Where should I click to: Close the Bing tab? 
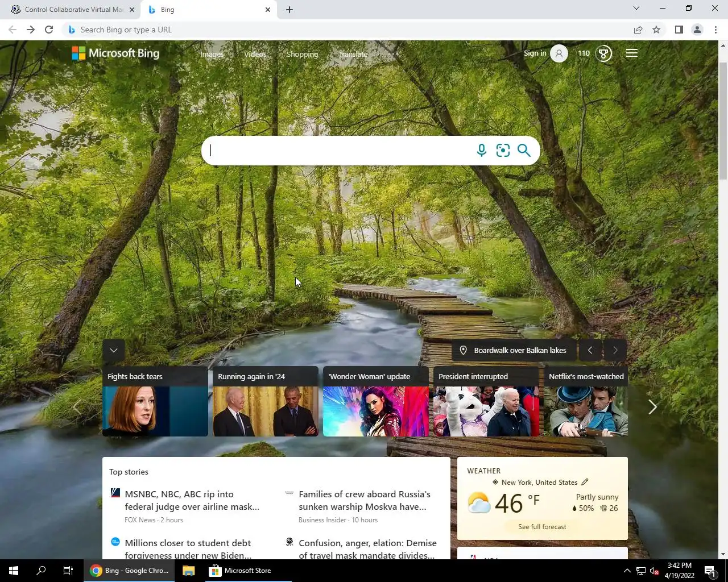click(268, 10)
